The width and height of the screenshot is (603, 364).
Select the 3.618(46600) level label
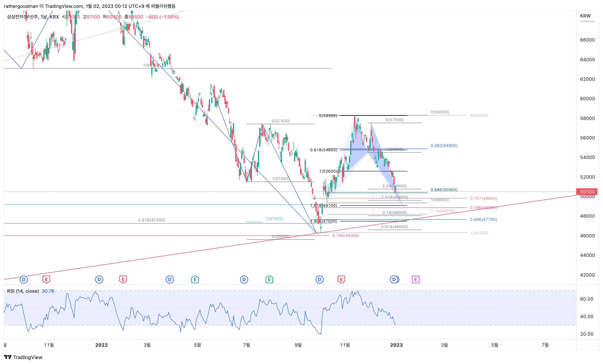[x=394, y=227]
